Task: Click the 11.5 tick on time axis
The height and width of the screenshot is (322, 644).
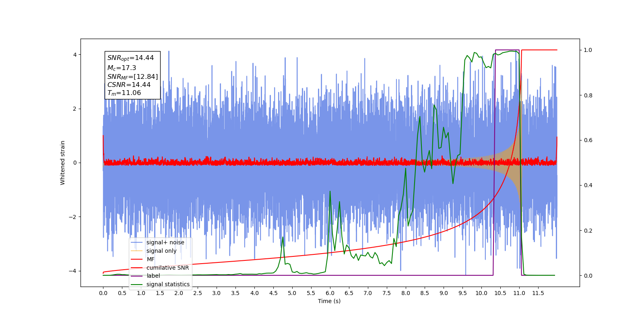Action: coord(538,293)
